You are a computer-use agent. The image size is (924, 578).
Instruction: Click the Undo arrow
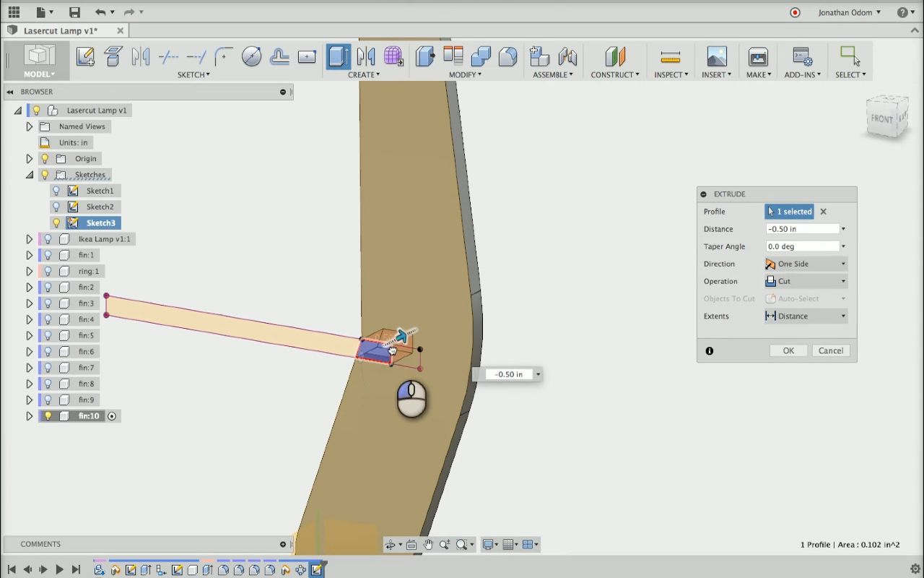[100, 12]
